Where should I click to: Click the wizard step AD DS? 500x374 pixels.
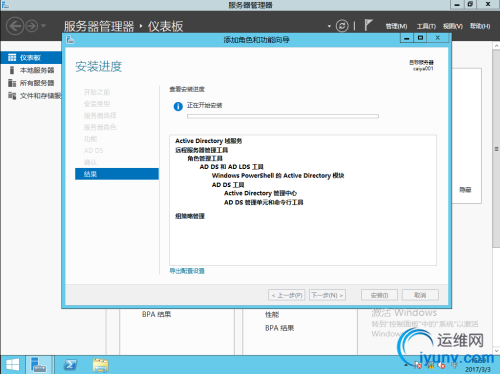[93, 151]
